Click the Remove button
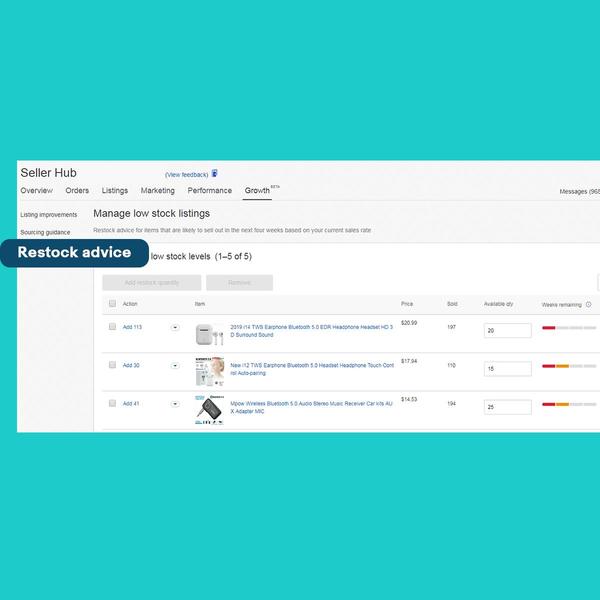 (240, 283)
